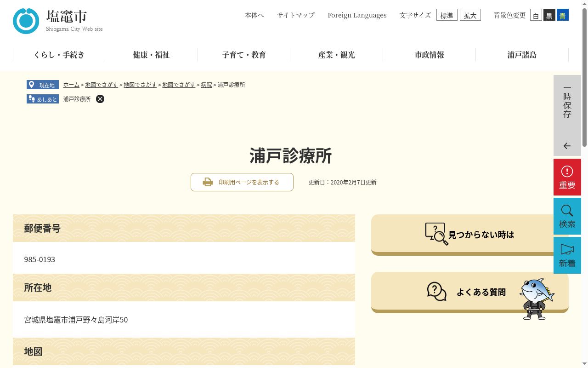Open the サイトマップ link
The image size is (588, 368).
pyautogui.click(x=296, y=15)
